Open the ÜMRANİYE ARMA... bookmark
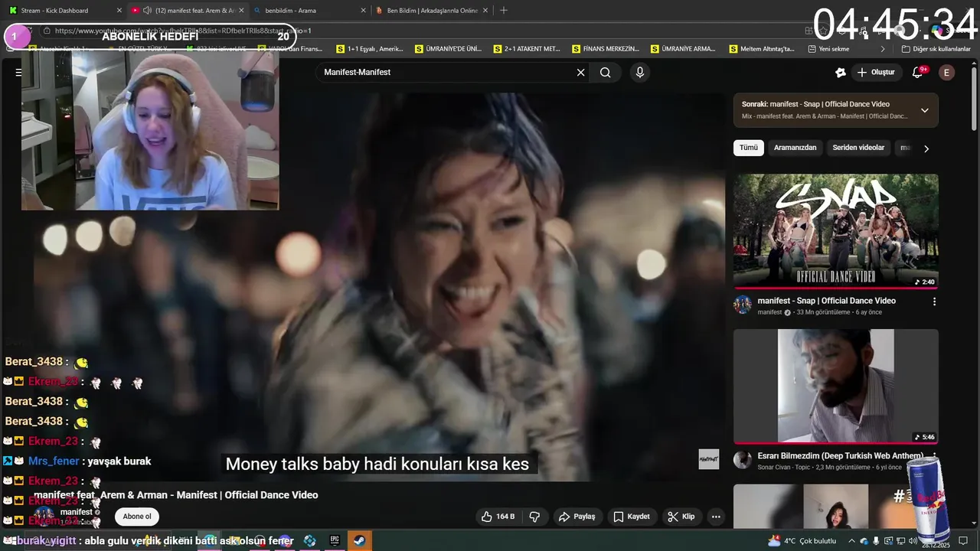 683,48
